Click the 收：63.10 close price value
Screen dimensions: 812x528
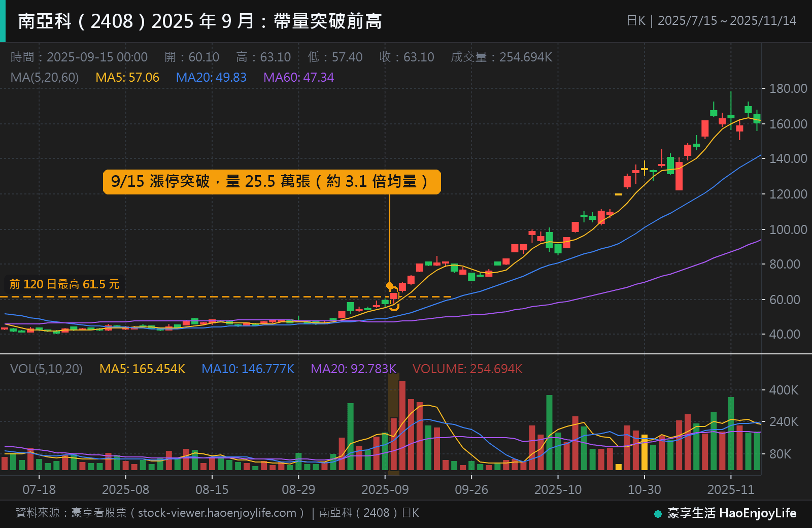pyautogui.click(x=407, y=57)
